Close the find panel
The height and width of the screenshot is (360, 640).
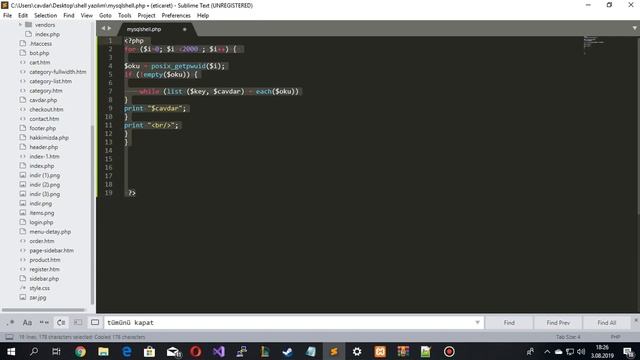(x=636, y=320)
